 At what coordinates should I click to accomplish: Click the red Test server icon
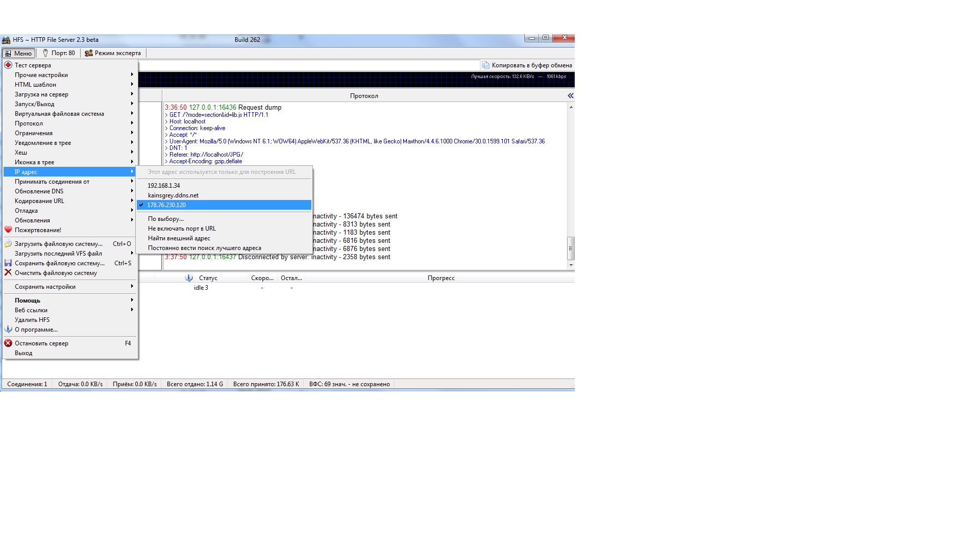tap(8, 65)
